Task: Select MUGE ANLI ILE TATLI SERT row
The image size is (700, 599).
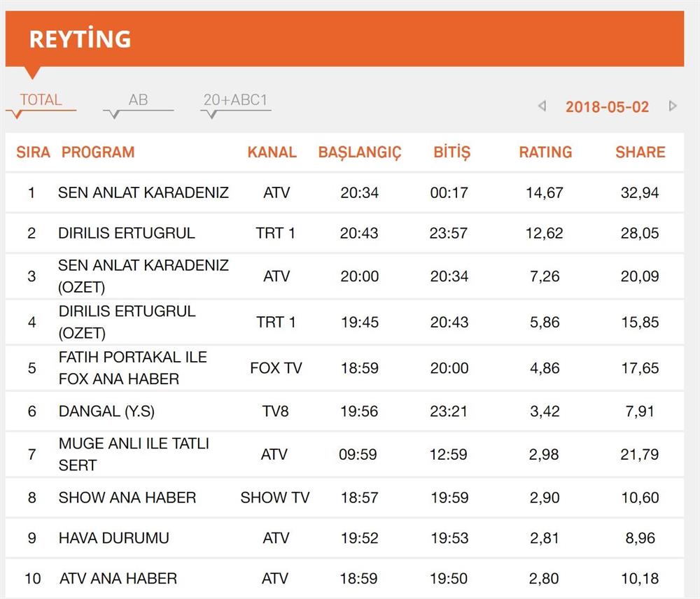Action: click(x=134, y=454)
